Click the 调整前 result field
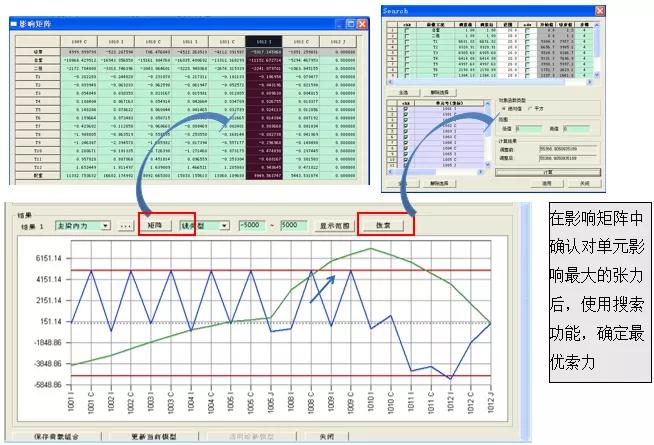Screen dimensions: 654x445 pos(568,148)
